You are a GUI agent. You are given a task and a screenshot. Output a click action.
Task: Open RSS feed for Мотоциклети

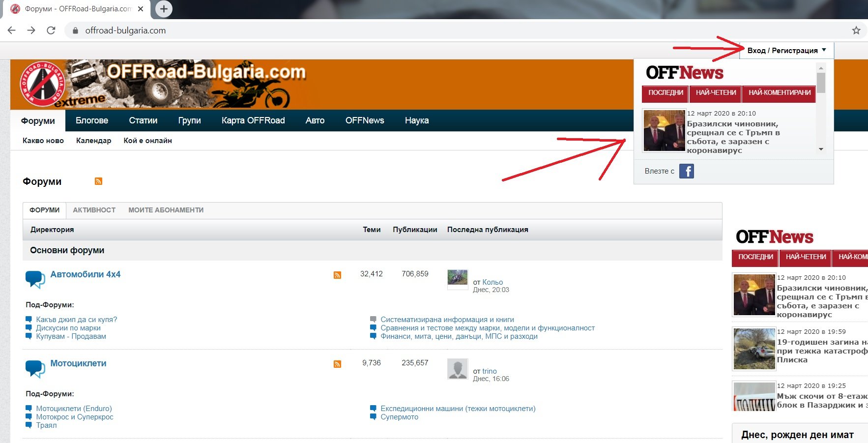[x=337, y=364]
